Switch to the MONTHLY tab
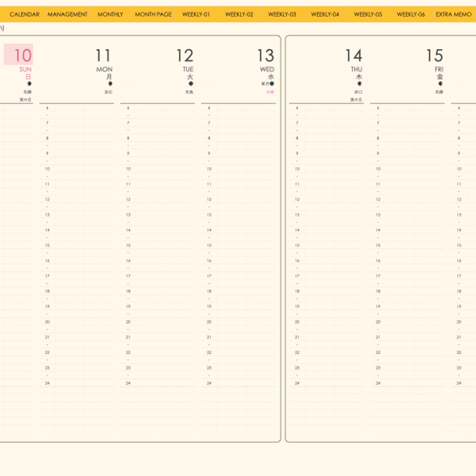 click(x=111, y=14)
